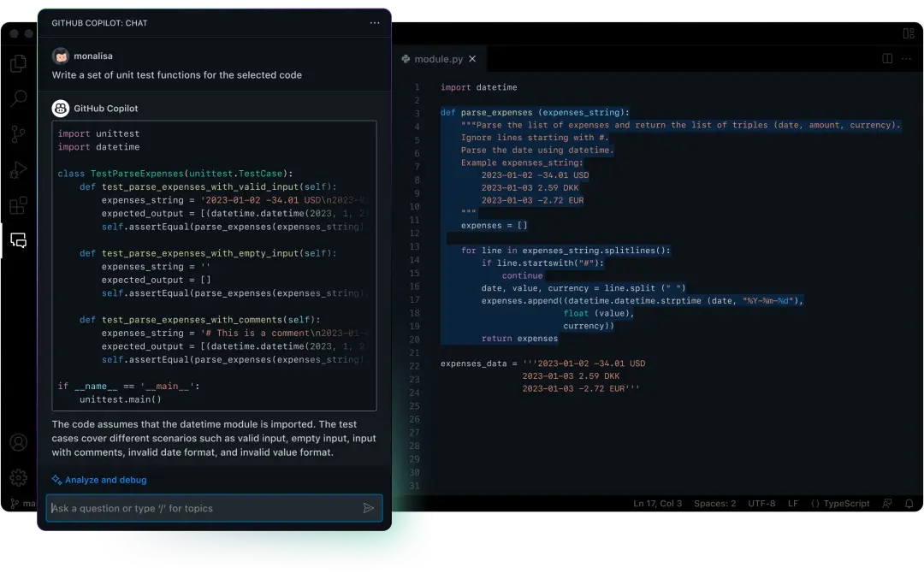This screenshot has width=924, height=573.
Task: Change indentation via Spaces: 2
Action: coord(714,504)
